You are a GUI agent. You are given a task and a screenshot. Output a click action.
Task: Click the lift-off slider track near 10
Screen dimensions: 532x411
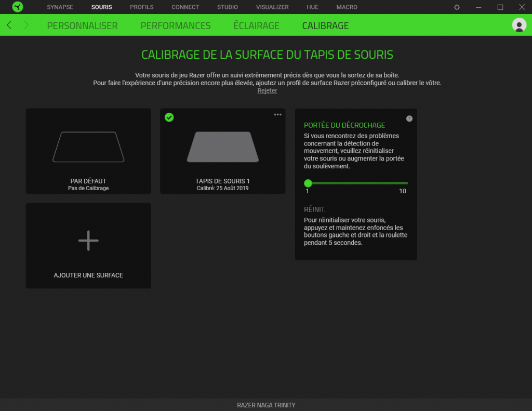(403, 183)
